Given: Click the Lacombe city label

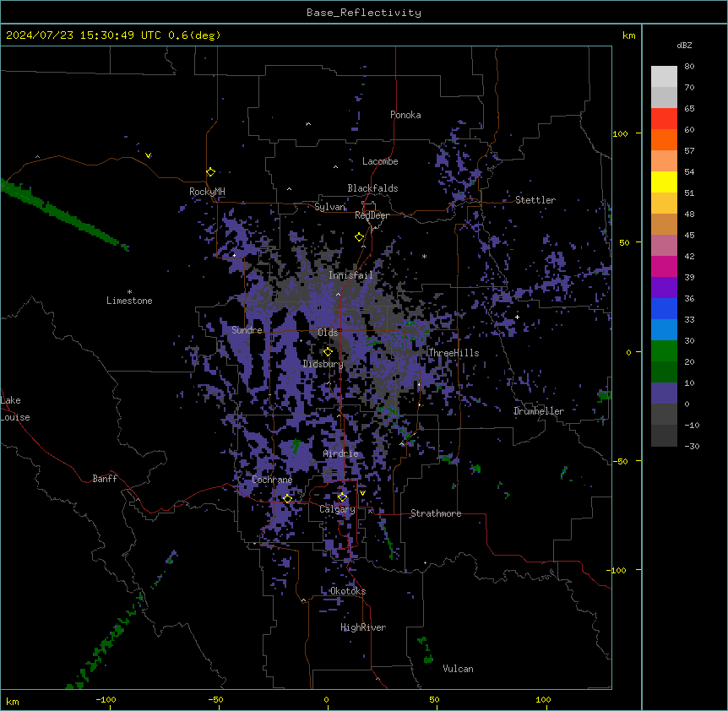Looking at the screenshot, I should coord(380,161).
